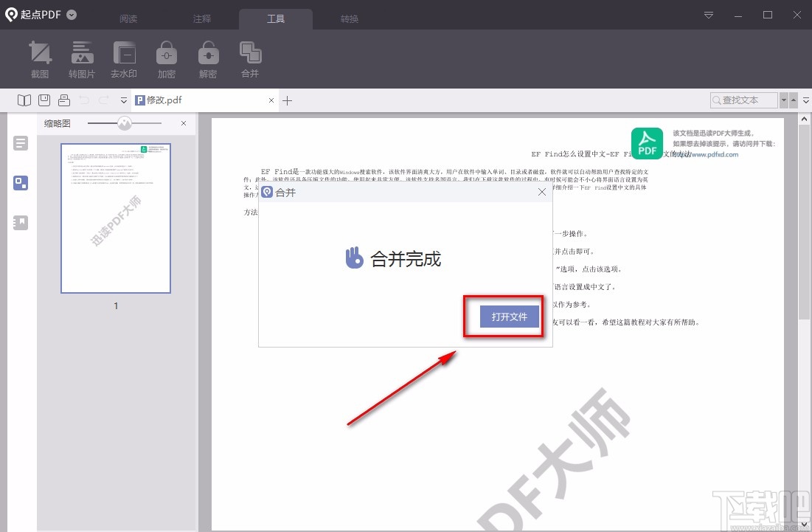Open the 起点PDF logo dropdown menu
The height and width of the screenshot is (532, 812).
point(72,15)
